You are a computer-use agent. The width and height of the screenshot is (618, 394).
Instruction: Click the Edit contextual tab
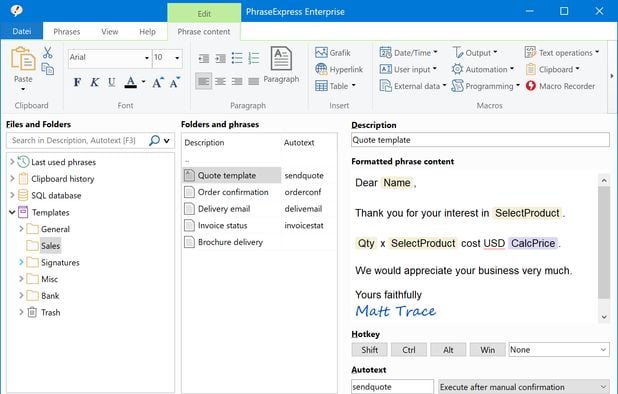pyautogui.click(x=204, y=13)
